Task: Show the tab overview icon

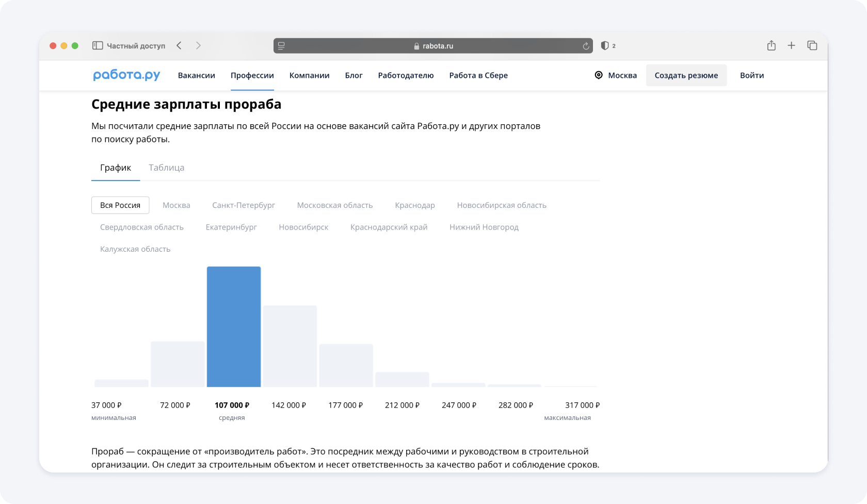Action: pos(812,46)
